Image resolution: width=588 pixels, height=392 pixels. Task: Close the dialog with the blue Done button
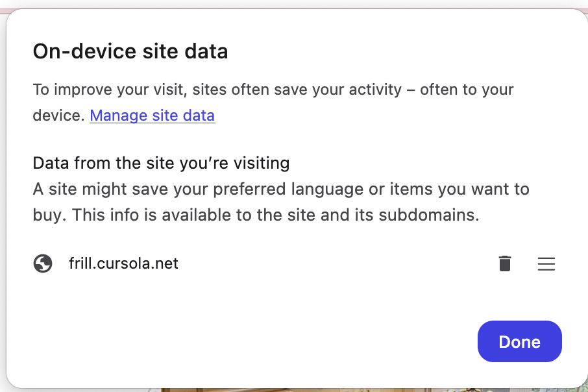click(519, 341)
